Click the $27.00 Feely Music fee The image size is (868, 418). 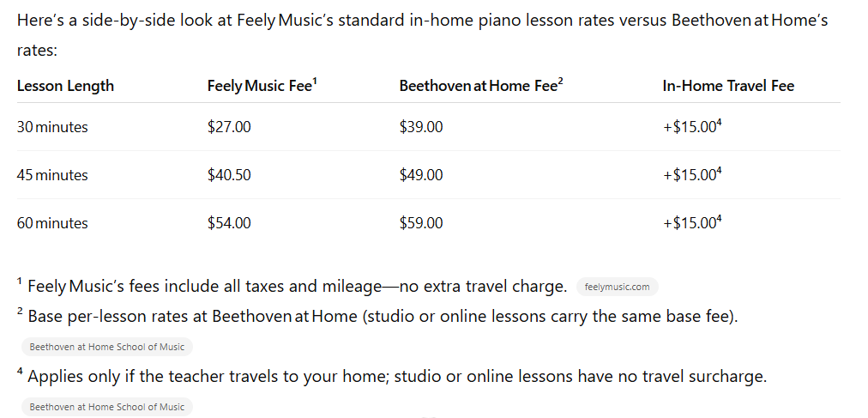(x=229, y=127)
